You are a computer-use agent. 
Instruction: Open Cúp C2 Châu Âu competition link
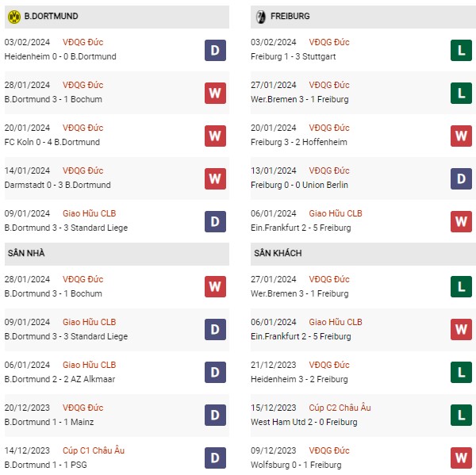coord(340,408)
